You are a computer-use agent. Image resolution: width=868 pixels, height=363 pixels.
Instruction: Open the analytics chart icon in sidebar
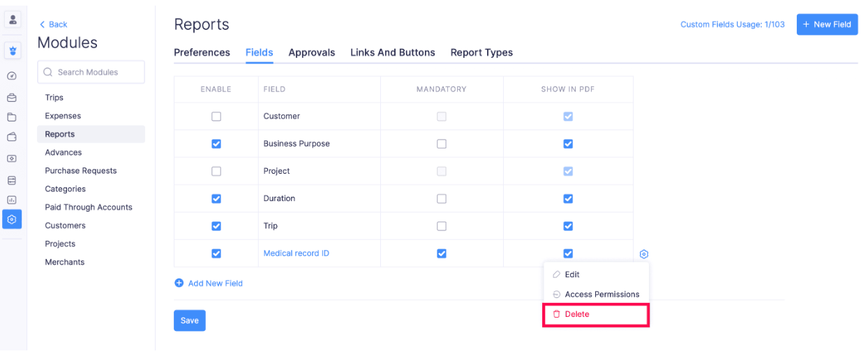12,200
